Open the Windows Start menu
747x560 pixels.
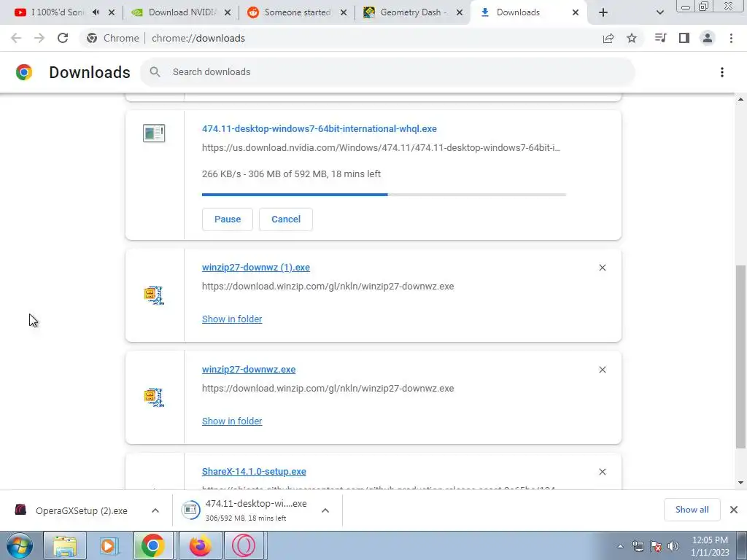pyautogui.click(x=19, y=545)
